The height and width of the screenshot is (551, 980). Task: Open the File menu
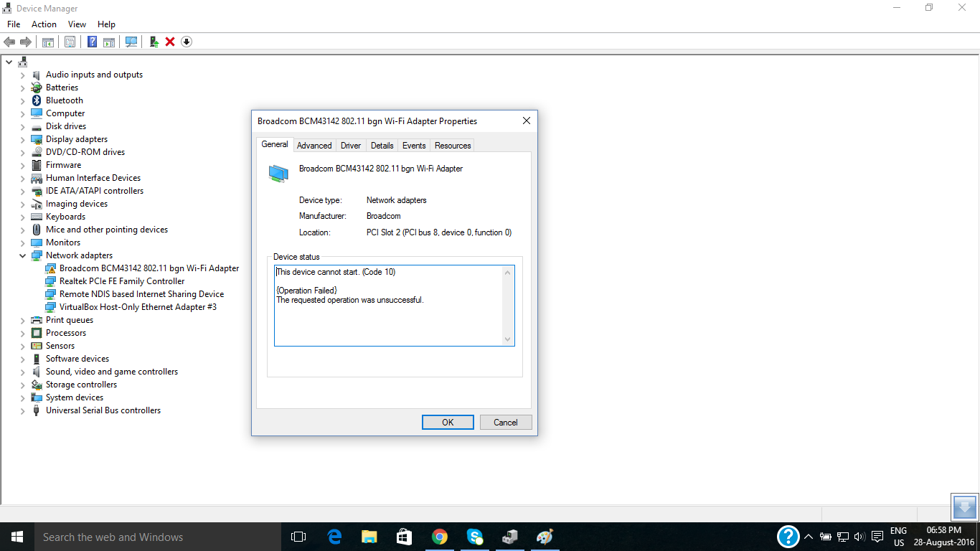click(x=14, y=24)
